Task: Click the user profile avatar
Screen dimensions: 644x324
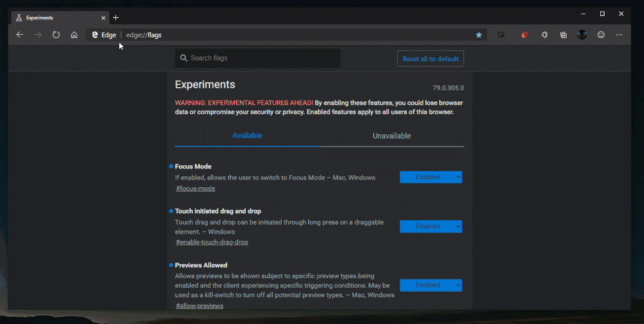Action: (x=582, y=35)
